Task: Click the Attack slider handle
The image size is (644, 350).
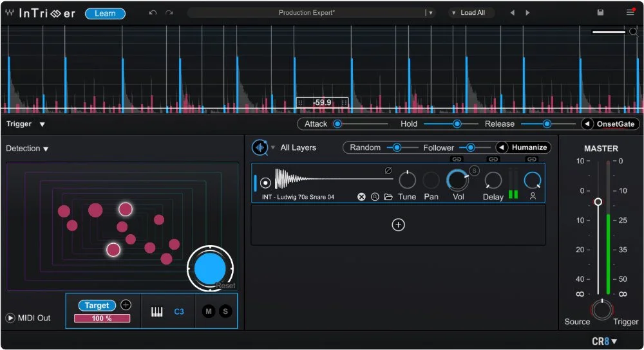Action: coord(337,124)
